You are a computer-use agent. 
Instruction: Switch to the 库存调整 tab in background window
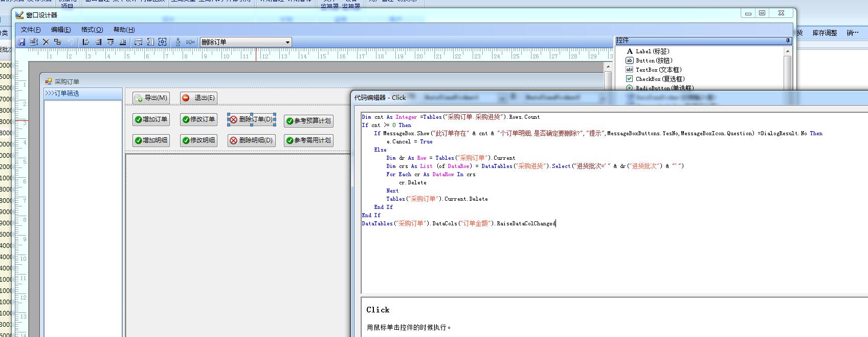(825, 33)
